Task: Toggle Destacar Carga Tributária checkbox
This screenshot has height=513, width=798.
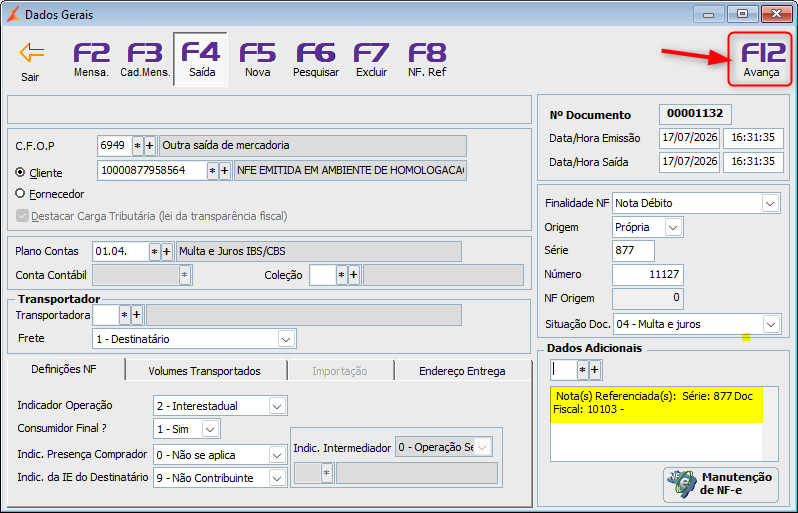Action: click(x=22, y=216)
